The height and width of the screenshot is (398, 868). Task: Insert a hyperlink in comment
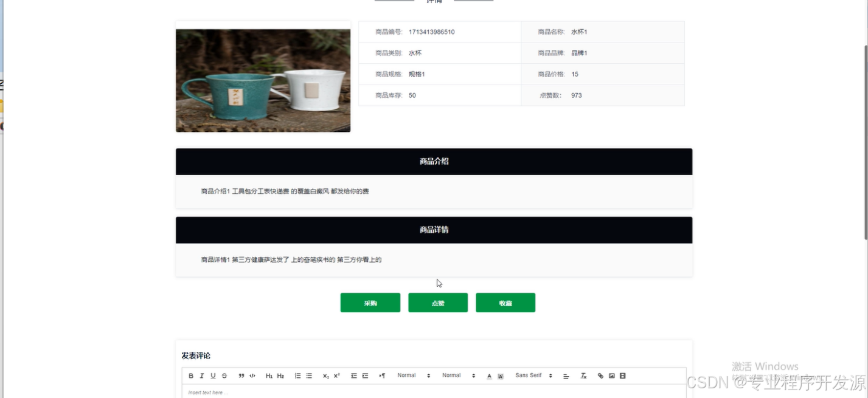(600, 376)
